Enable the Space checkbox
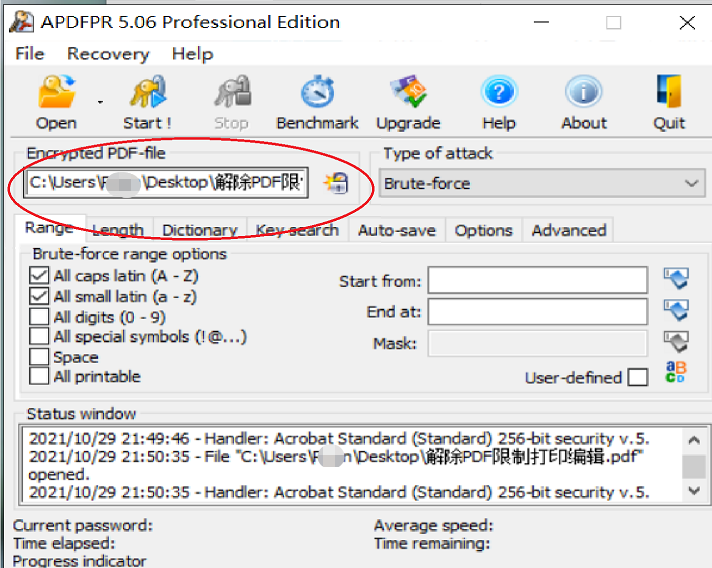Screen dimensions: 712x568 click(x=39, y=357)
